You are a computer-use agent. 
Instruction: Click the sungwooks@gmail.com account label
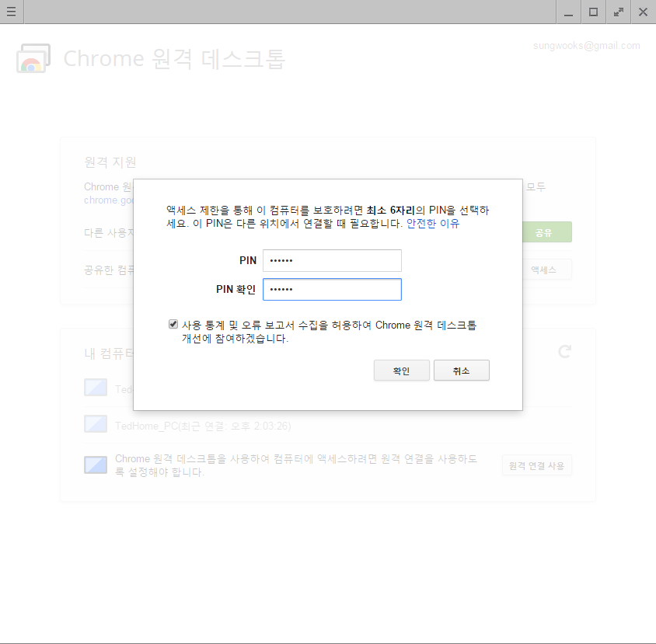click(x=587, y=46)
